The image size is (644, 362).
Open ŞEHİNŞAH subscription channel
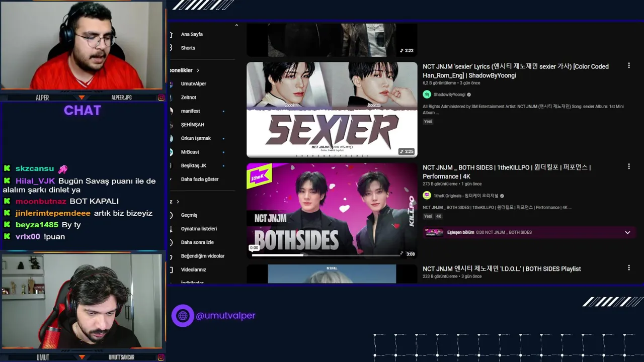(x=193, y=125)
